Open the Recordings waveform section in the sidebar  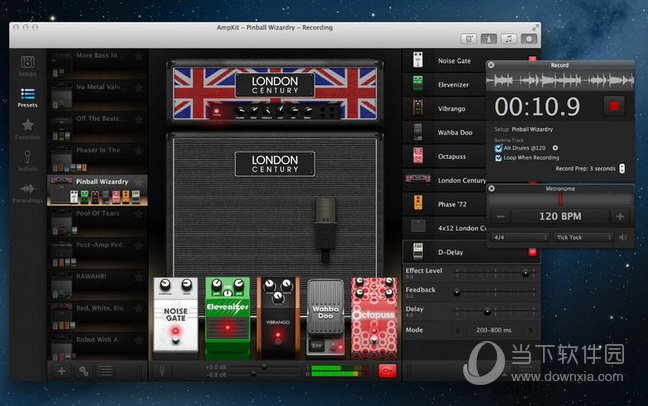28,193
